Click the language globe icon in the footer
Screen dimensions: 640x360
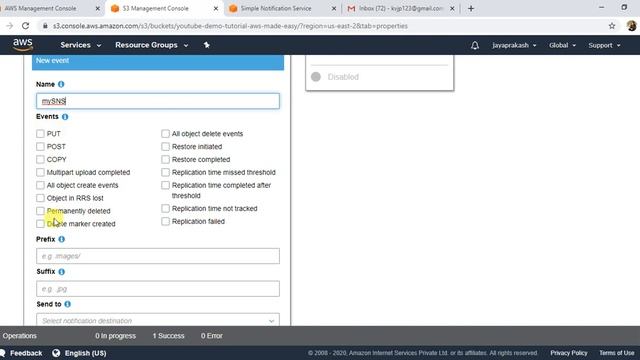point(56,353)
